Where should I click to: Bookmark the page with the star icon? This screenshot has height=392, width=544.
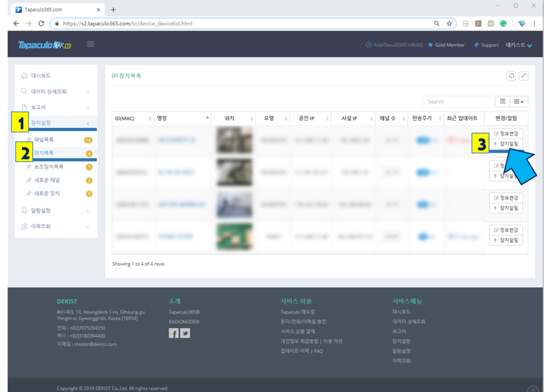coord(449,24)
